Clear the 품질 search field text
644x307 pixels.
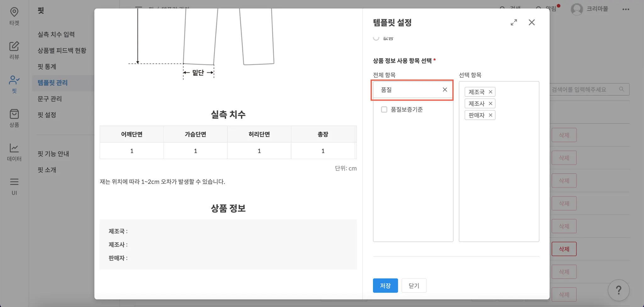point(445,90)
